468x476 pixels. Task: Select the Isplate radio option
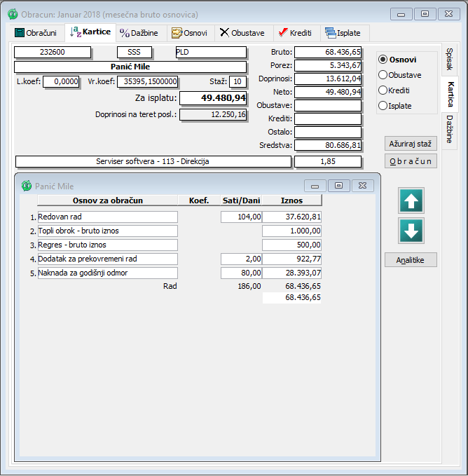coord(383,106)
